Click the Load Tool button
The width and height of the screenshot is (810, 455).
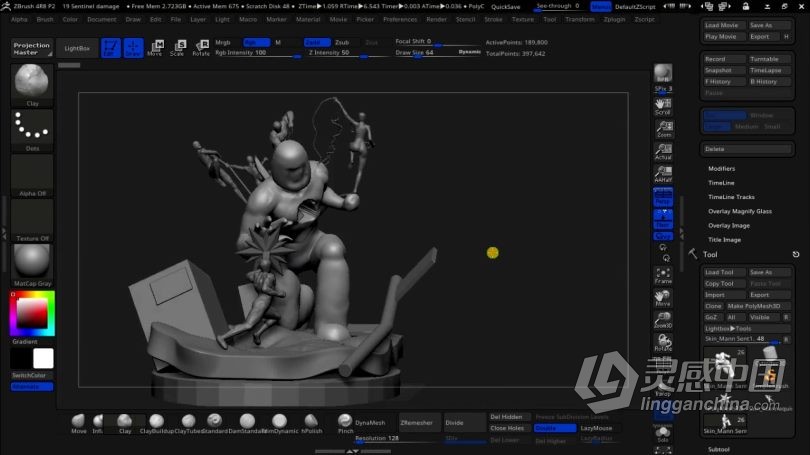click(x=724, y=272)
